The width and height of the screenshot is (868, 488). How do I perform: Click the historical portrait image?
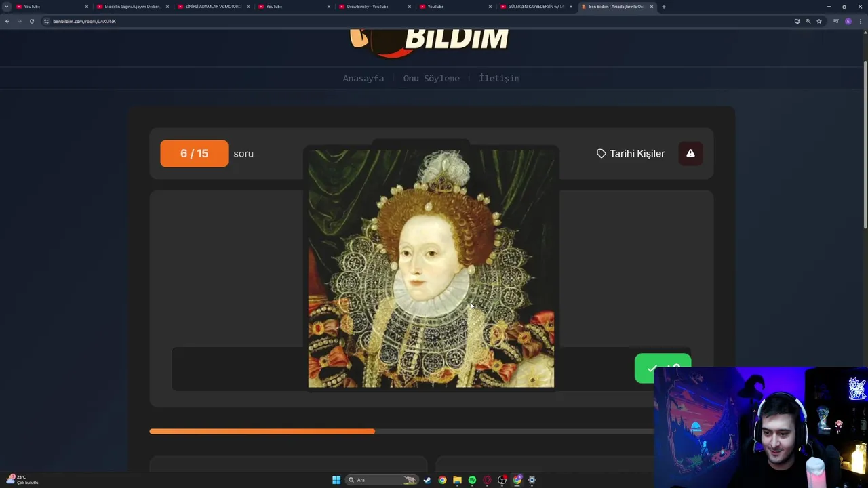click(x=431, y=268)
